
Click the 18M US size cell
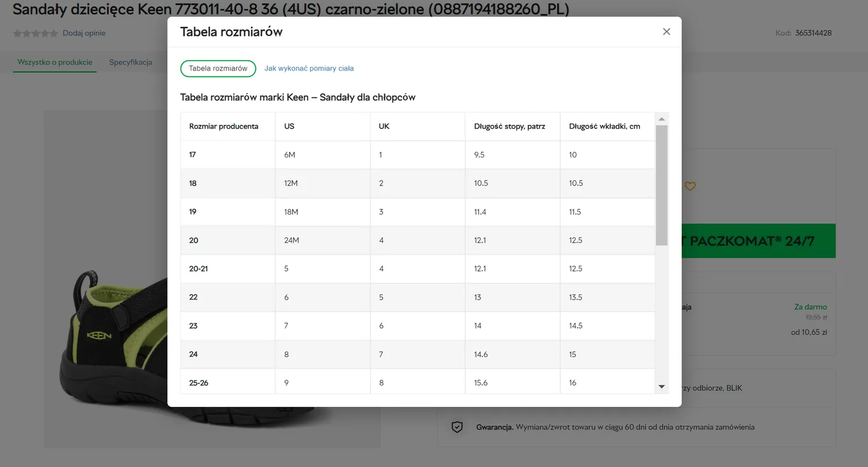291,211
